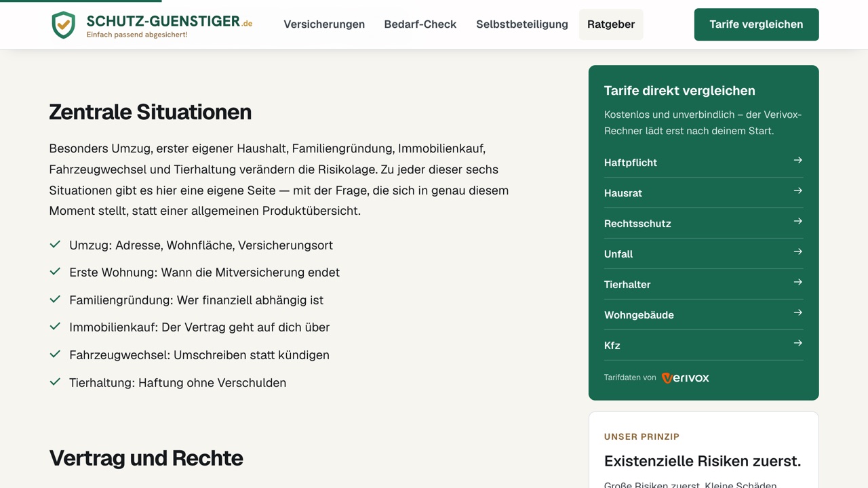Click the Existenzielle Risiken zuerst heading
868x488 pixels.
point(703,462)
